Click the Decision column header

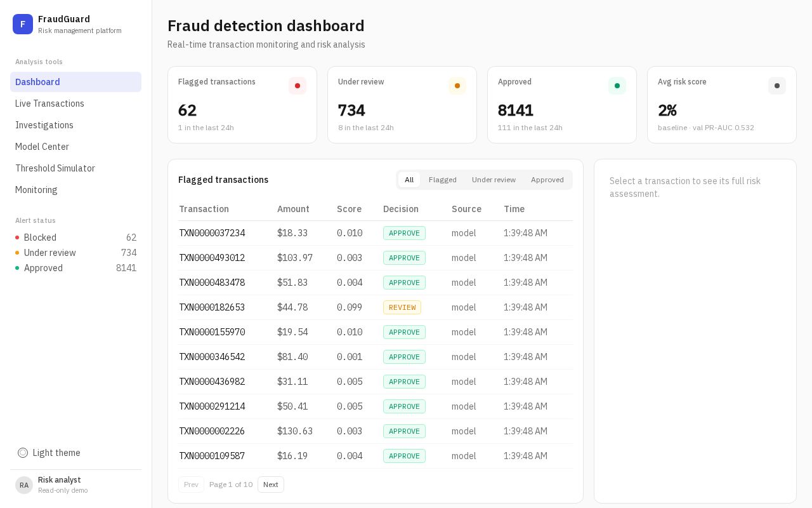pos(401,209)
